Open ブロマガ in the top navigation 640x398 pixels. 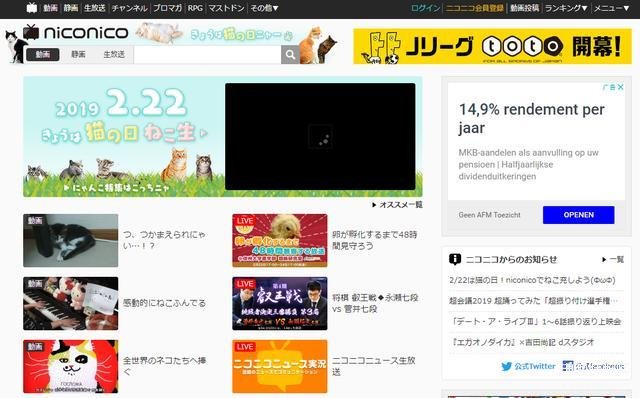click(x=167, y=8)
